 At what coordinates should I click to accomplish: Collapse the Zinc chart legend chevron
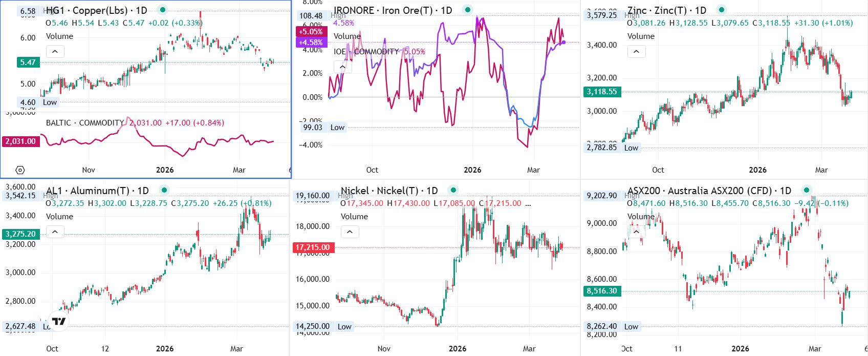(x=636, y=51)
